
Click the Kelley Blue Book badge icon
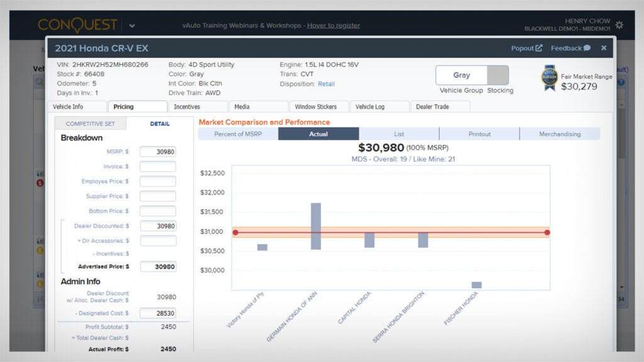(x=549, y=77)
